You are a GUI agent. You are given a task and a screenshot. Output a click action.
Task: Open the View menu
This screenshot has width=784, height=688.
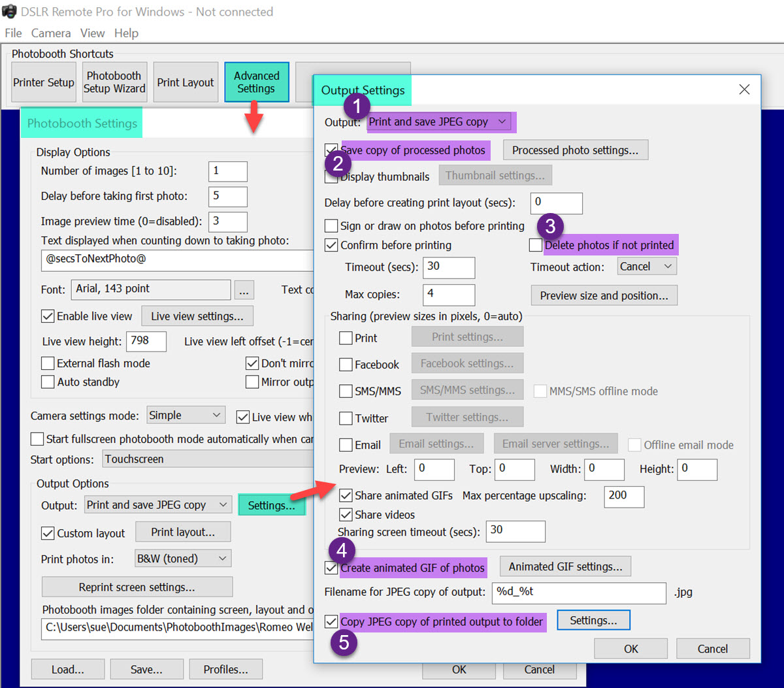92,33
